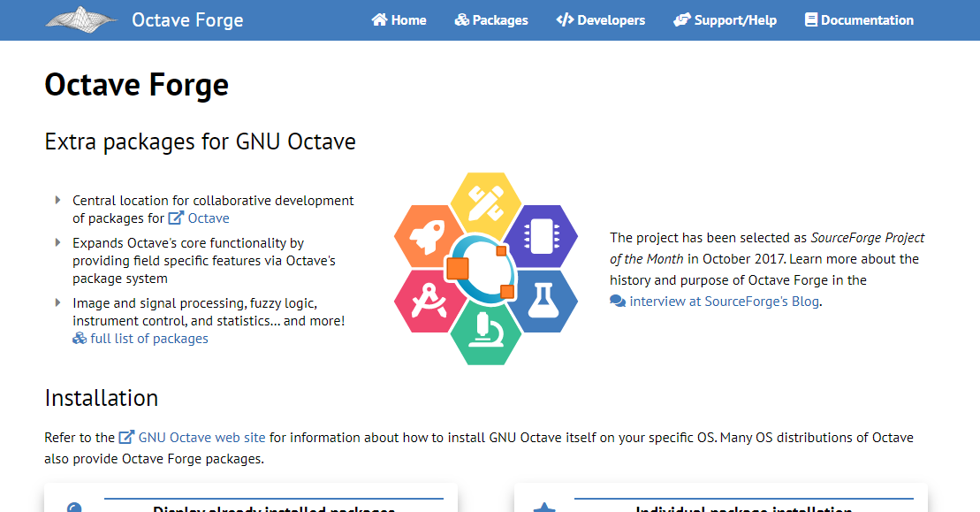Click the purple microchip hexagon
980x512 pixels.
pyautogui.click(x=543, y=236)
